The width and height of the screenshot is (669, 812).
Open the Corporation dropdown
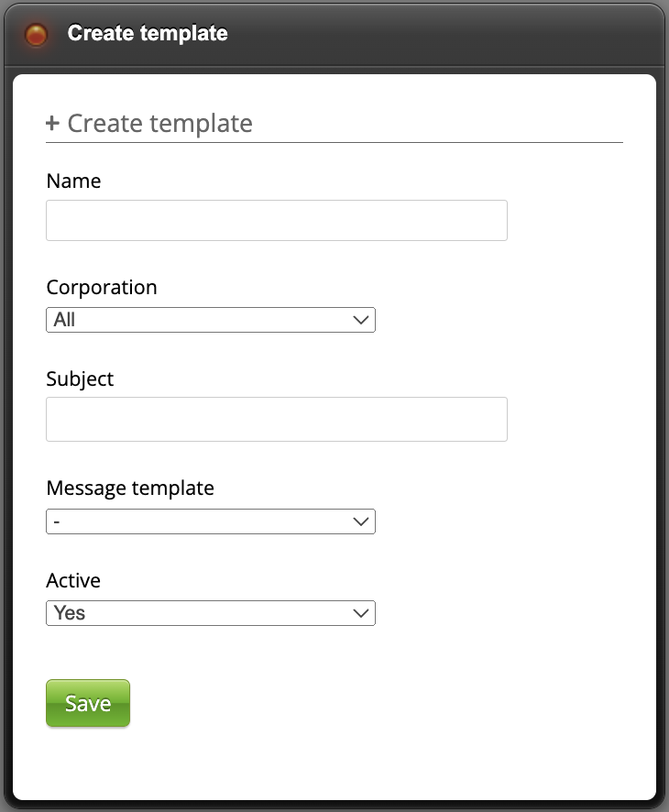(x=210, y=320)
